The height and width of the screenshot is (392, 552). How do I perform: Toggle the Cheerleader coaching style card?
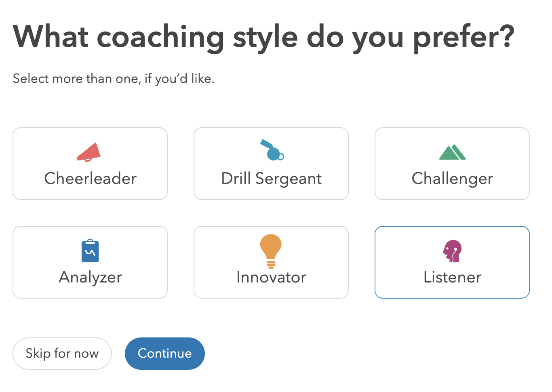[90, 164]
